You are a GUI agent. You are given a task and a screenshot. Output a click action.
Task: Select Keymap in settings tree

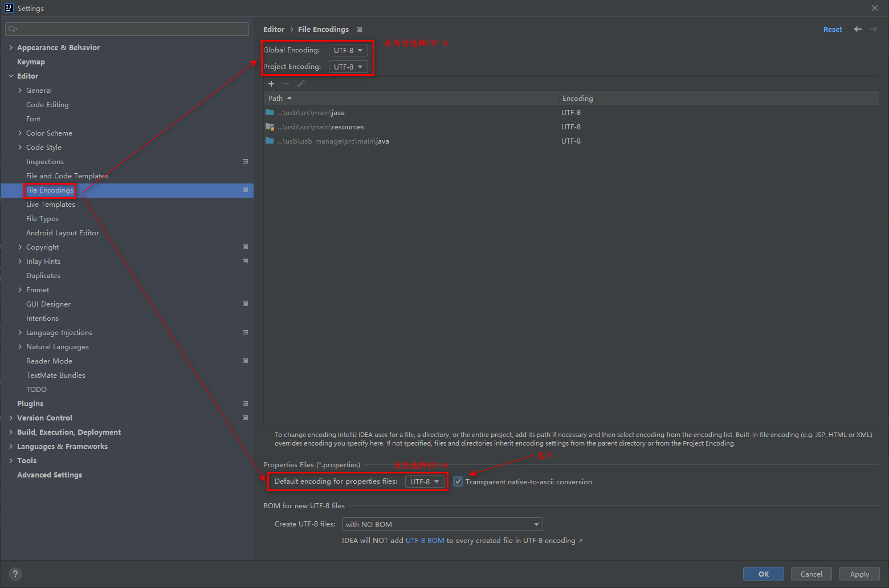coord(31,62)
